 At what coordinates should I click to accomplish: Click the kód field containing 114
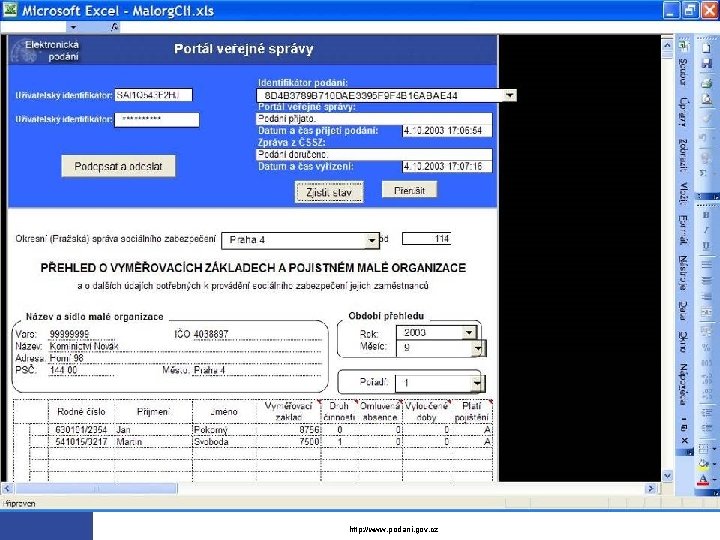click(426, 238)
